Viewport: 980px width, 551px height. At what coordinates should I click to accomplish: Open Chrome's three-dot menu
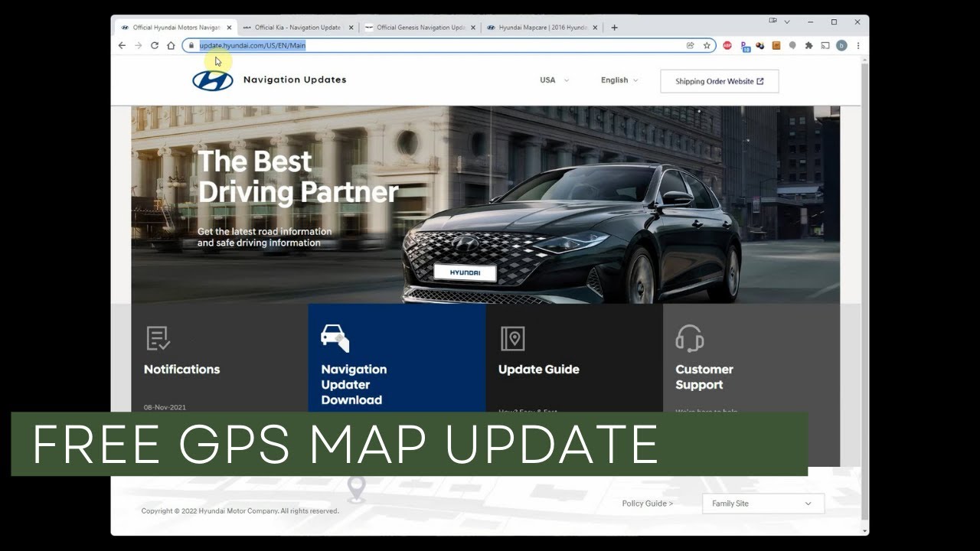(858, 45)
